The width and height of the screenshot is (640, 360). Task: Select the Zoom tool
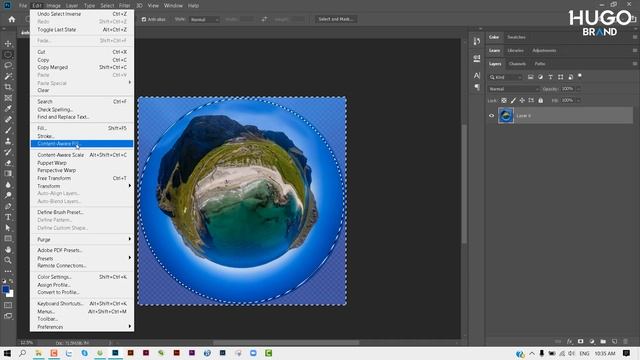[8, 260]
